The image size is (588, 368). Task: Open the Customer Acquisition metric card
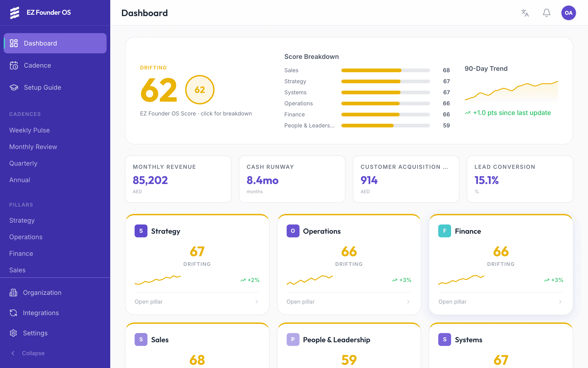406,179
